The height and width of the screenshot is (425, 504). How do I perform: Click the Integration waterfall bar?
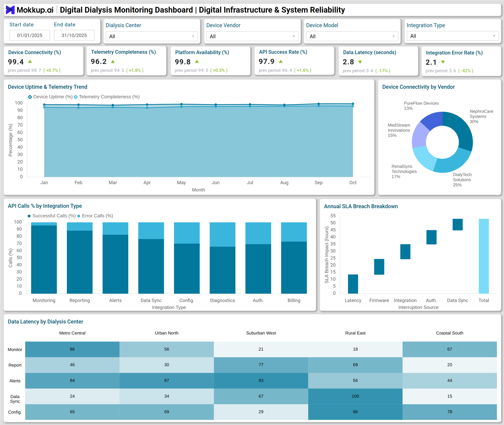[x=405, y=252]
